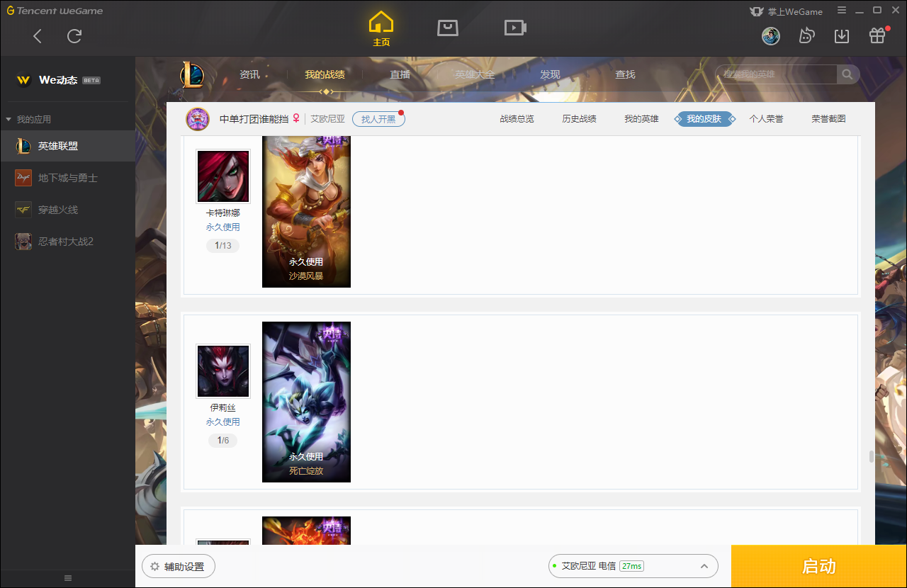Open the store shopping bag icon
The image size is (907, 588).
point(448,28)
